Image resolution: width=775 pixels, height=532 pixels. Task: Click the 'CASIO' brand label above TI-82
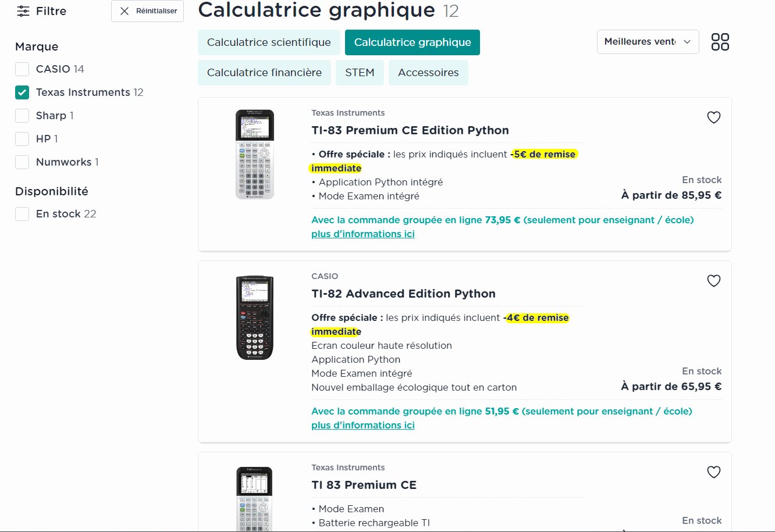325,276
